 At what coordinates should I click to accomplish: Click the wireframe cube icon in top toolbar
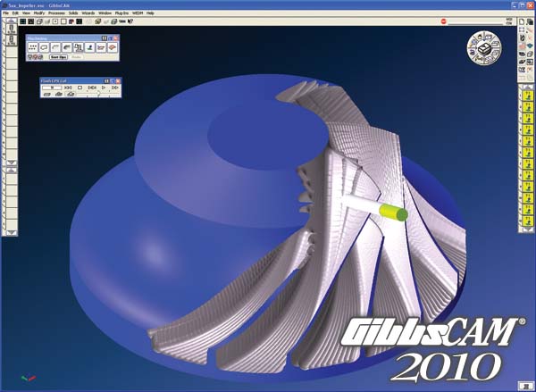click(x=39, y=21)
